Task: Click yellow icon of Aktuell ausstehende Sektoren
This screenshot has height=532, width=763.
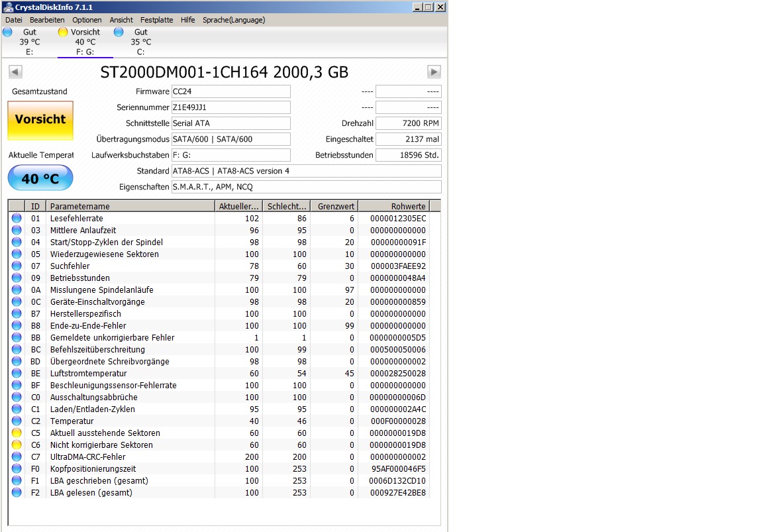Action: 17,433
